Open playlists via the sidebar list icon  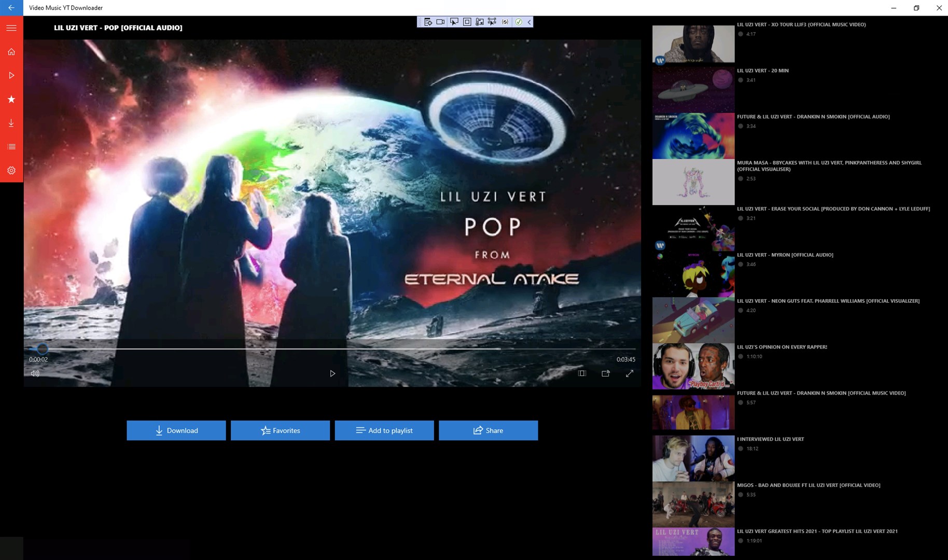[x=11, y=147]
